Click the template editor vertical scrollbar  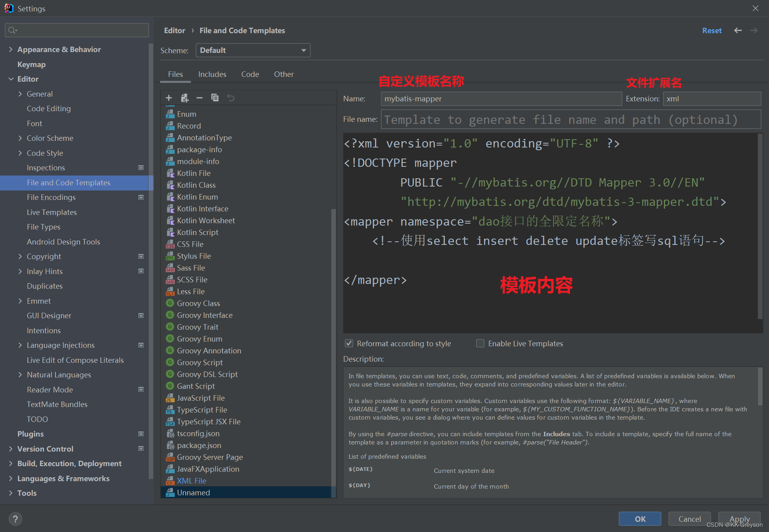pos(760,227)
